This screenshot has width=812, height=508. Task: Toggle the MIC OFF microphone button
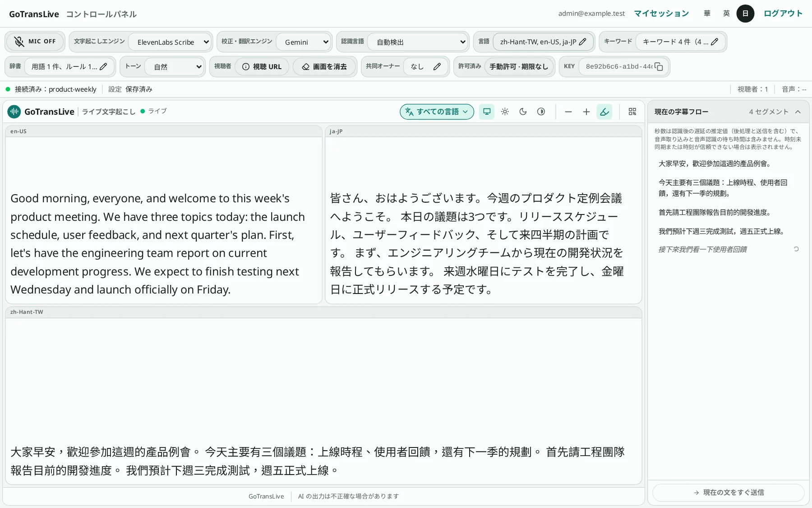(x=35, y=42)
